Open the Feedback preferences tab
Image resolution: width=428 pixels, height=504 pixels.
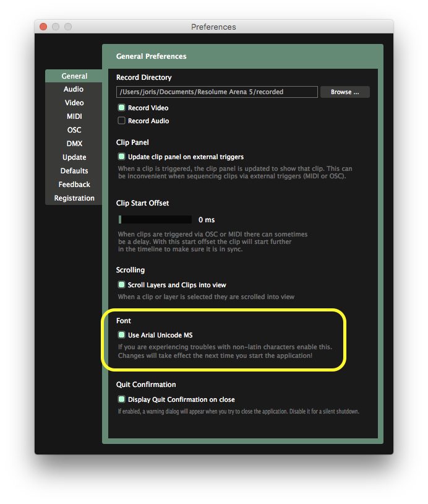[74, 185]
